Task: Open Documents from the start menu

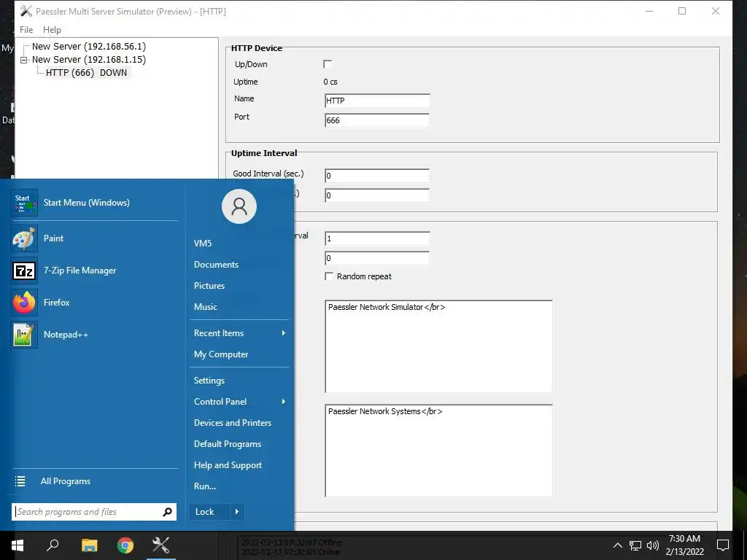Action: tap(216, 264)
